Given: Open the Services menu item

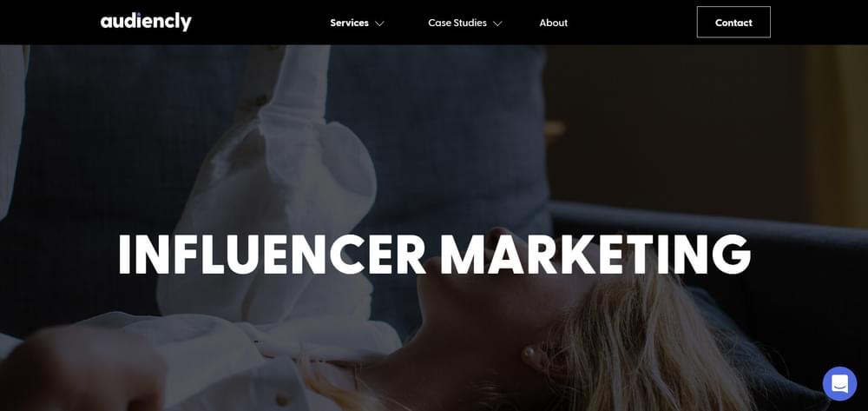Looking at the screenshot, I should [349, 23].
